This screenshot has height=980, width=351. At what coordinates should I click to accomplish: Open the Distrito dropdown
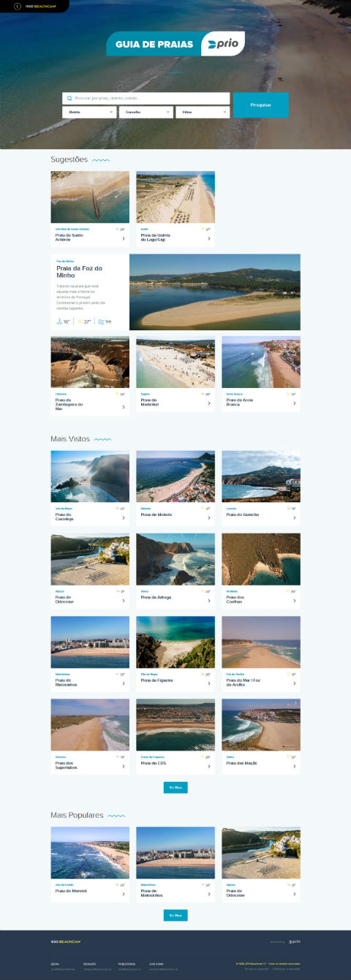89,112
